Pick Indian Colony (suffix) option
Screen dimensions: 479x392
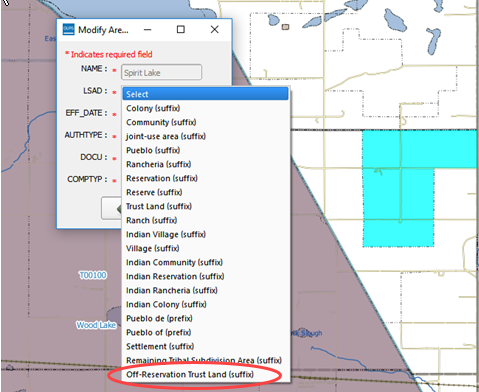point(205,304)
